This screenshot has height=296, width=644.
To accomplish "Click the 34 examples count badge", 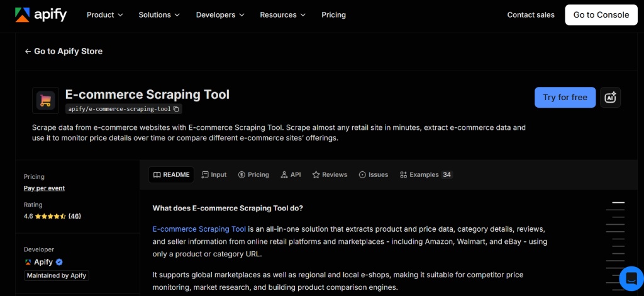I will (447, 174).
